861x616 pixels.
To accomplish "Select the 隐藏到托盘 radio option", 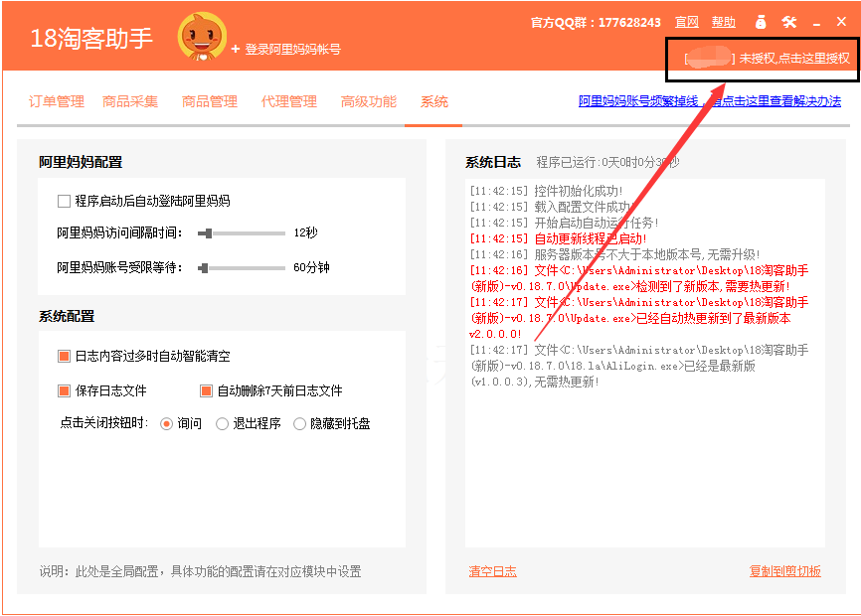I will (300, 424).
